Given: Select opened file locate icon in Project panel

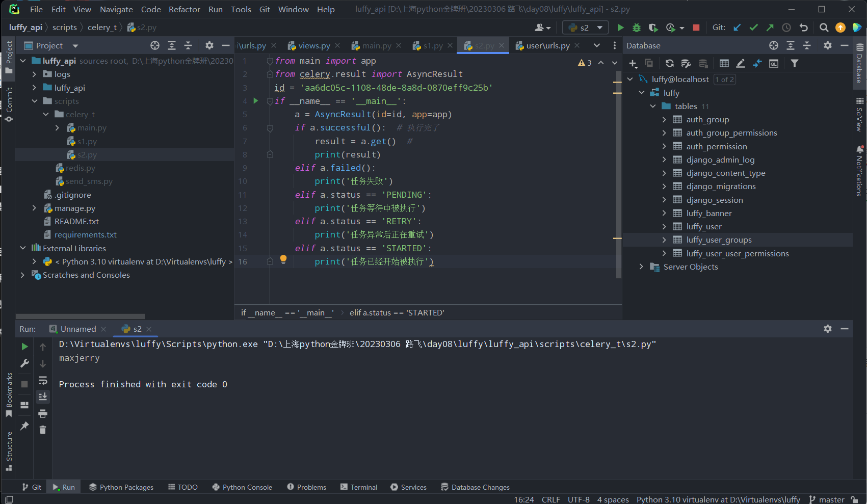Looking at the screenshot, I should [155, 45].
